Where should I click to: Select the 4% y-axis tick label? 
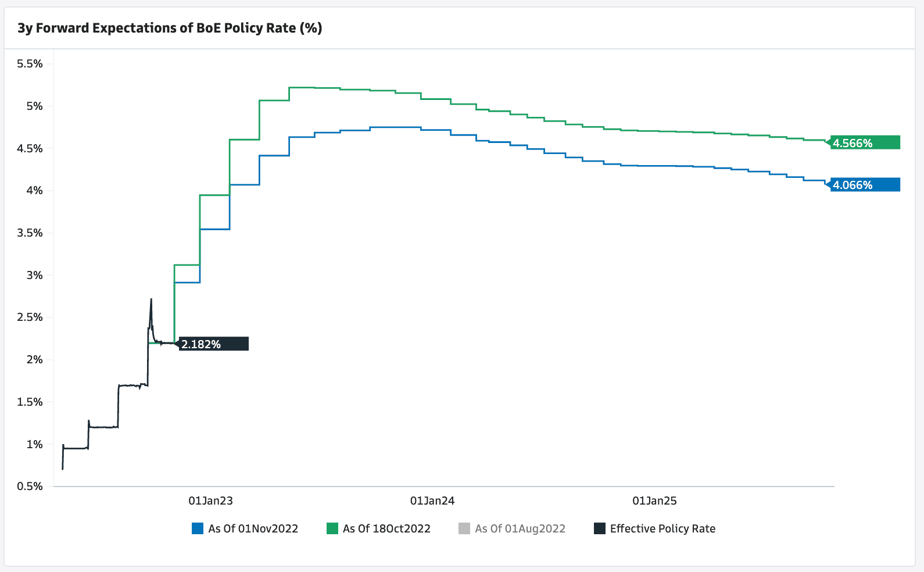(x=34, y=191)
